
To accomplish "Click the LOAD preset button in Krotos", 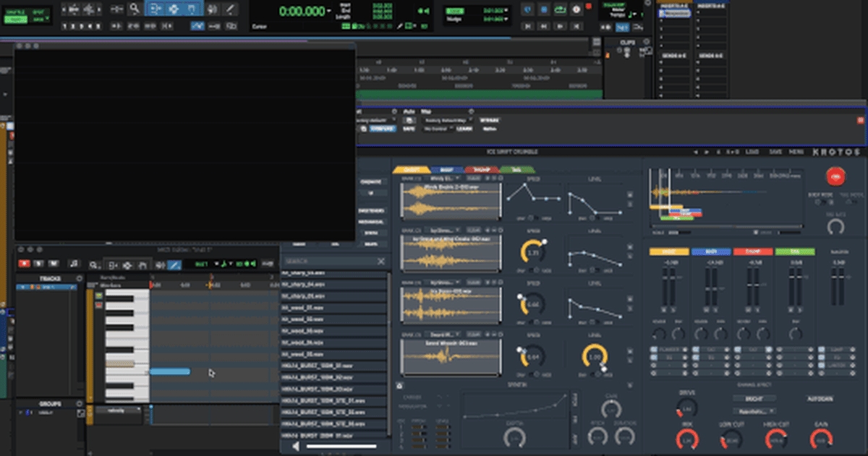I will (752, 152).
